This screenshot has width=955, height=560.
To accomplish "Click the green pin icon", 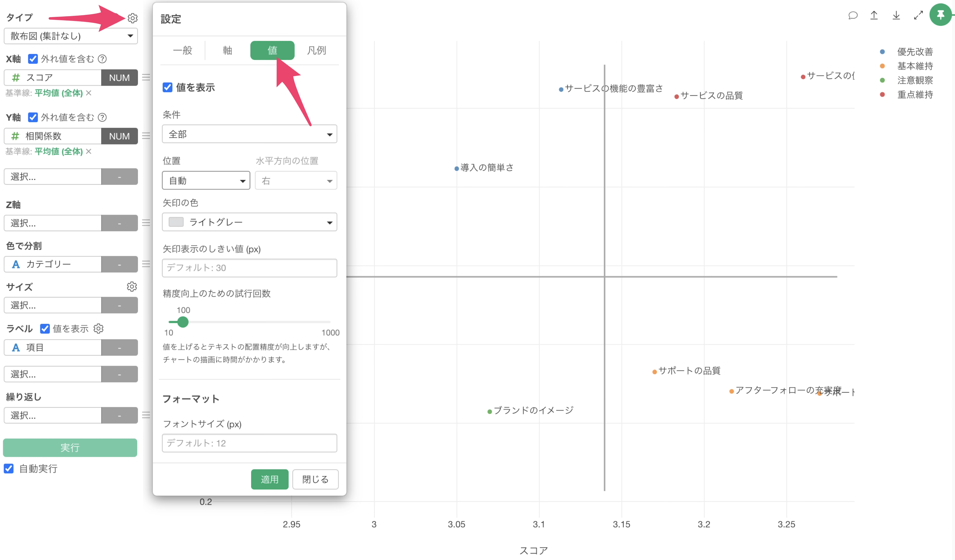I will [940, 15].
